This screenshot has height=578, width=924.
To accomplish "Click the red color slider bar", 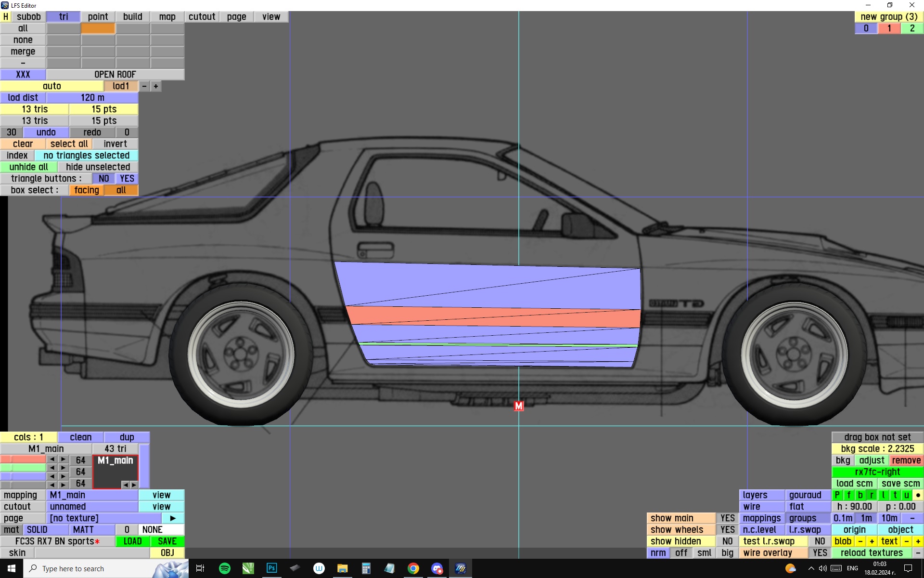I will (x=23, y=460).
